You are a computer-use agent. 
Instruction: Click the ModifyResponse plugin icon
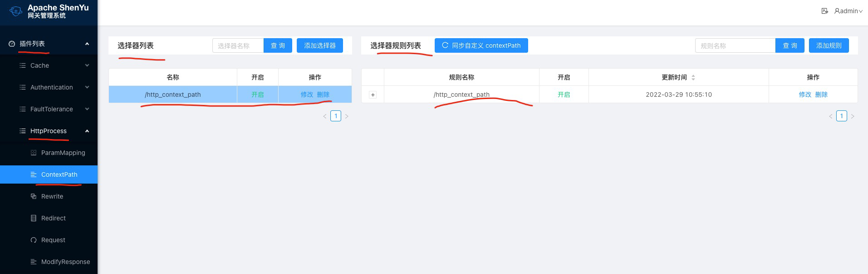click(x=34, y=262)
